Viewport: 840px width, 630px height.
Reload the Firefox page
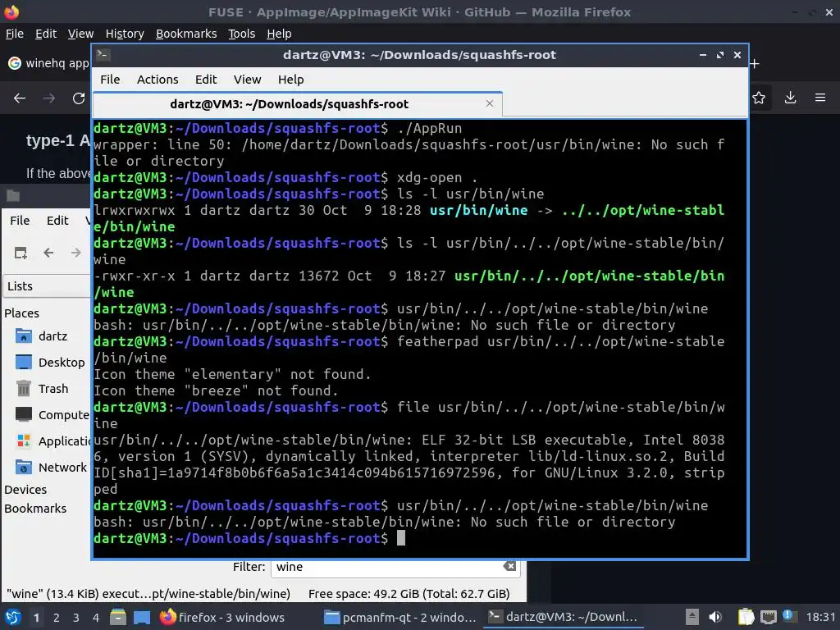click(79, 98)
